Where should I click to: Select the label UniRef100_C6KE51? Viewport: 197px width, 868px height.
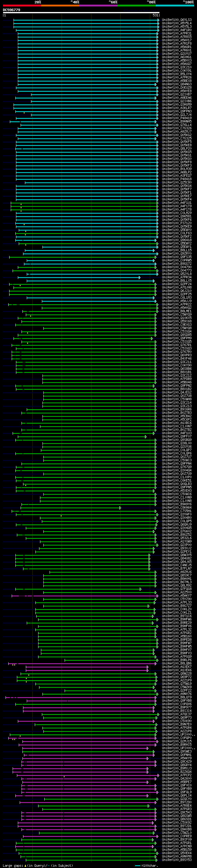point(176,481)
